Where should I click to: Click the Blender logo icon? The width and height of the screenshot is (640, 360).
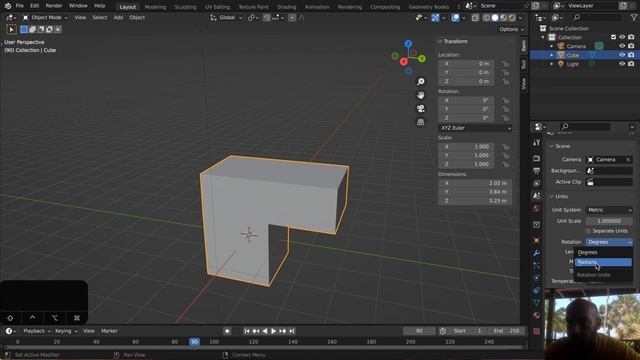(7, 6)
